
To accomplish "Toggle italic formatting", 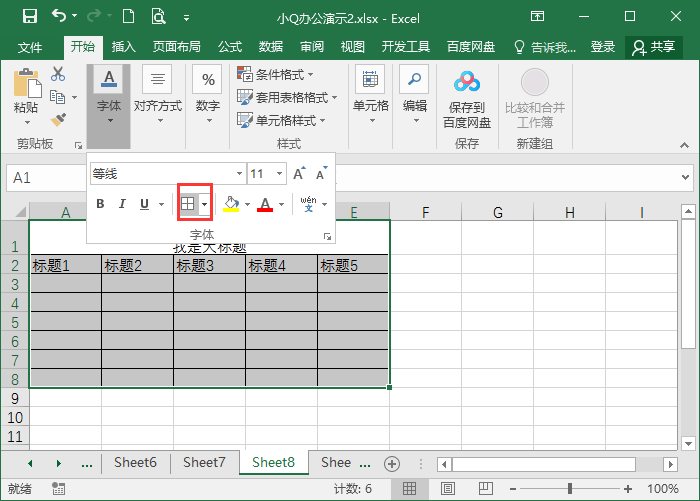I will click(122, 204).
